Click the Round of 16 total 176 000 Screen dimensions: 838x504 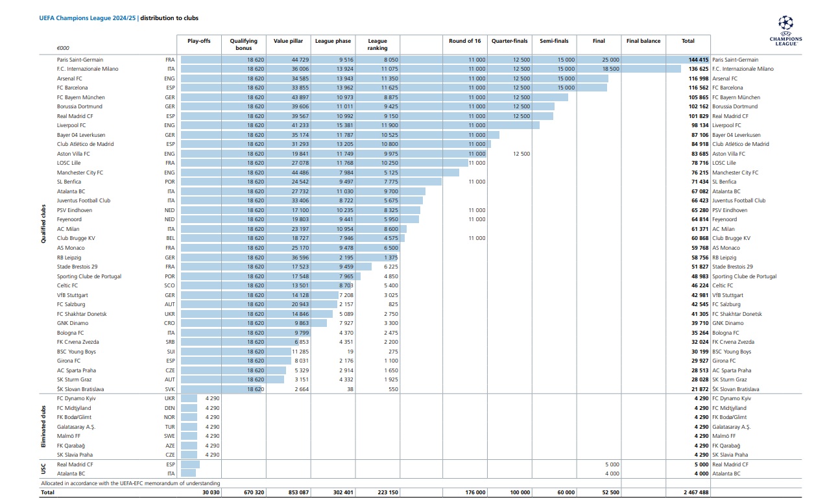coord(474,493)
